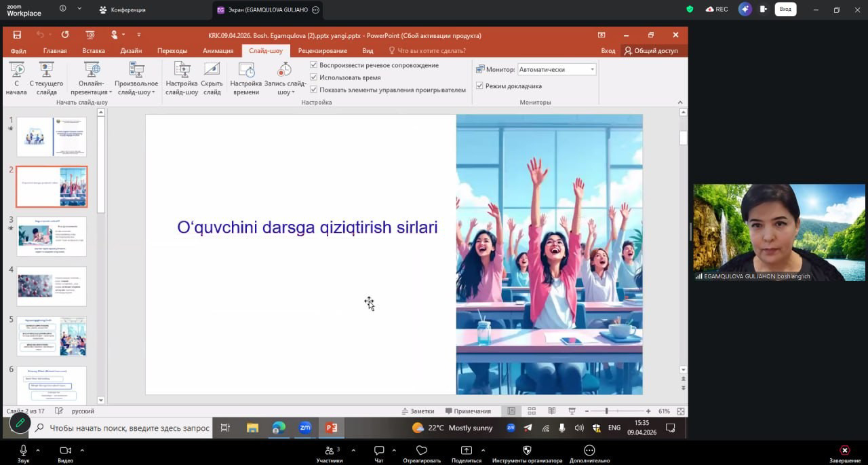
Task: Toggle 'Режим докладчика' checkbox
Action: point(480,86)
